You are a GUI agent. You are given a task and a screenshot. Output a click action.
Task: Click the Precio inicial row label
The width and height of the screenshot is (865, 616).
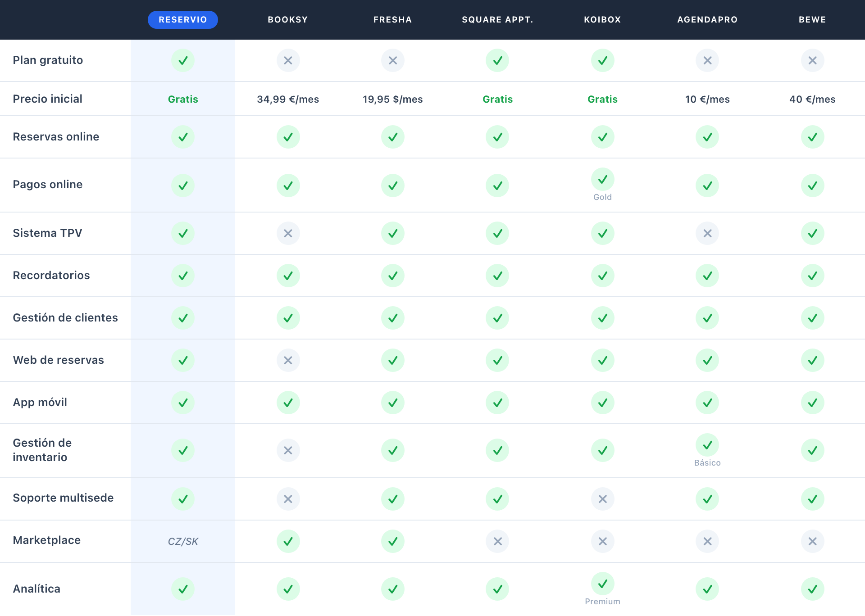click(47, 99)
